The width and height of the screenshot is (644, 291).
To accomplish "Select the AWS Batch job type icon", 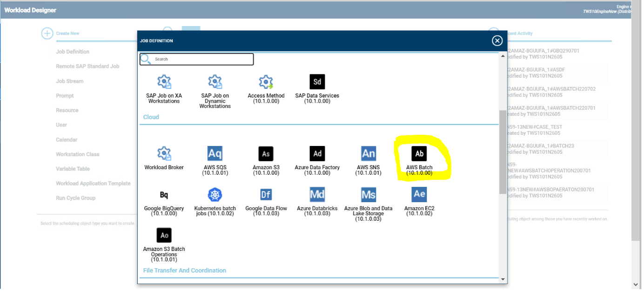I will click(x=419, y=154).
